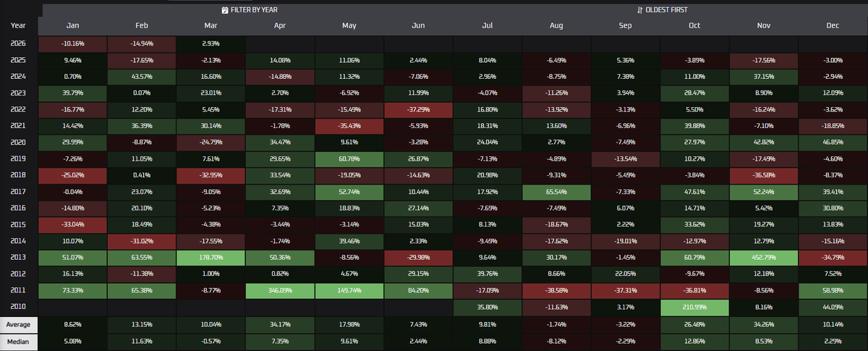Click the 37.15% cell for Nov 2024
868x351 pixels.
tap(765, 77)
